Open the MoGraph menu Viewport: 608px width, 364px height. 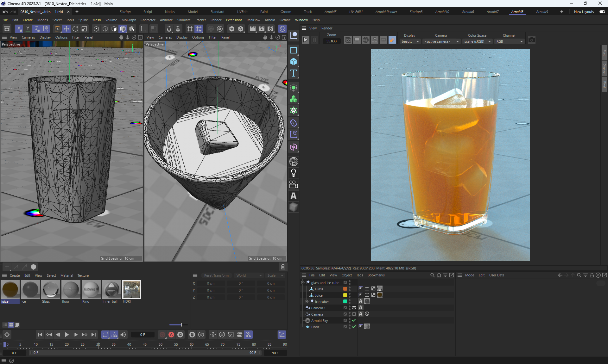point(129,20)
